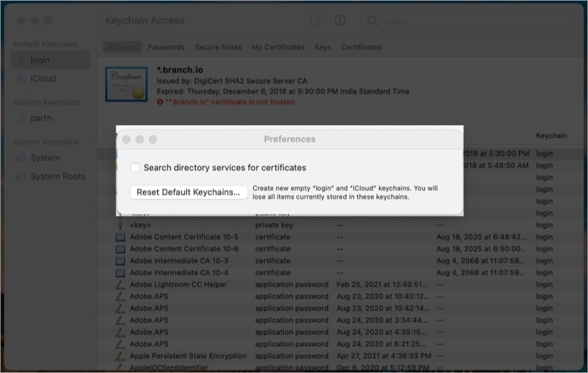Click the private key row key icon
This screenshot has height=373, width=588.
[x=121, y=225]
